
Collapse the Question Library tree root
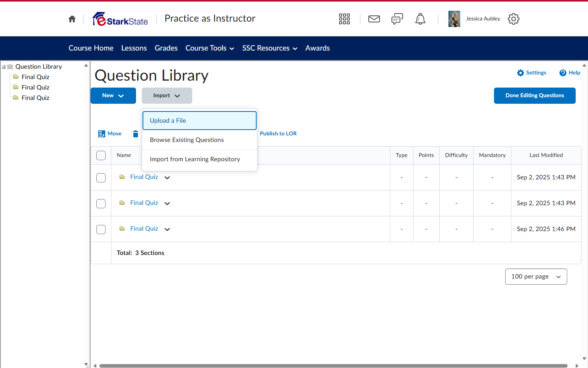tap(4, 67)
